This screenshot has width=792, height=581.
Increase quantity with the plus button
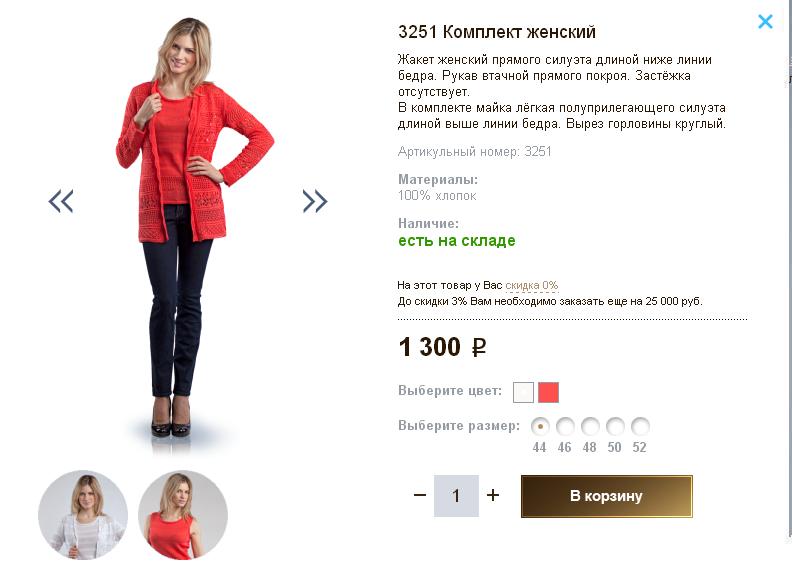(x=493, y=495)
